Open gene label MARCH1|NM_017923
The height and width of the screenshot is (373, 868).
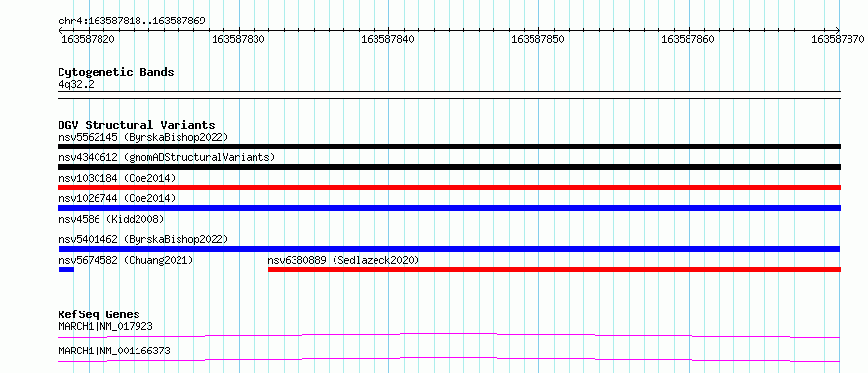point(105,326)
